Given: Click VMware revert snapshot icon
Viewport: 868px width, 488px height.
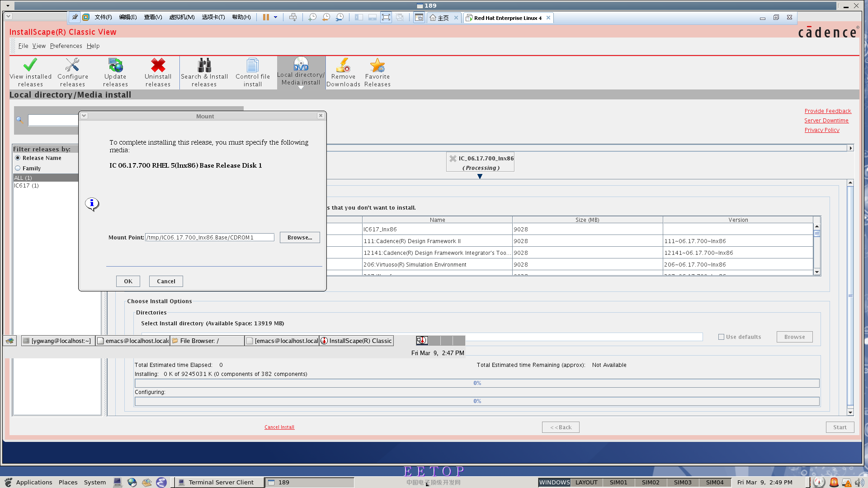Looking at the screenshot, I should [x=326, y=17].
